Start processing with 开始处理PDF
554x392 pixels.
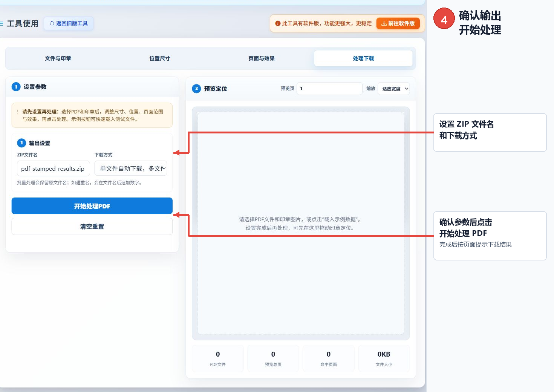92,206
